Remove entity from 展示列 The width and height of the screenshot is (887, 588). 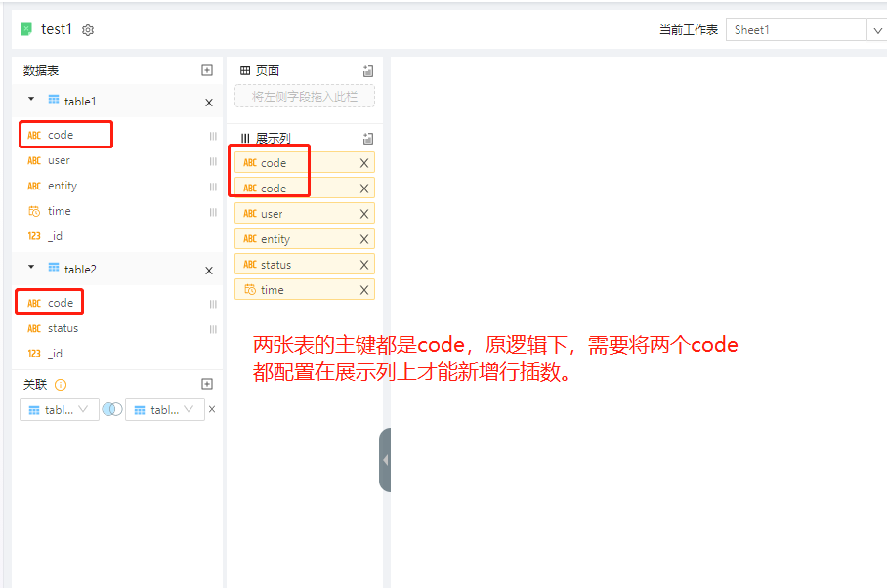click(364, 239)
